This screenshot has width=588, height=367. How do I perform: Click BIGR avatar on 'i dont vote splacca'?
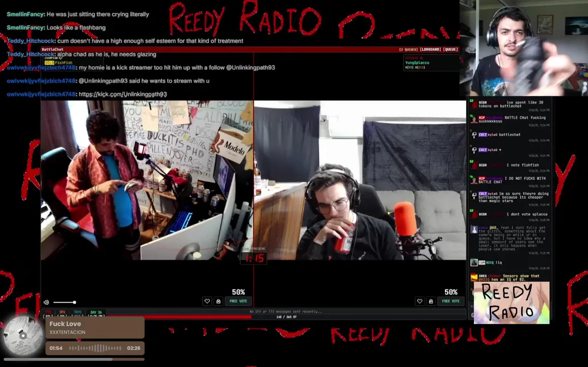coord(474,214)
